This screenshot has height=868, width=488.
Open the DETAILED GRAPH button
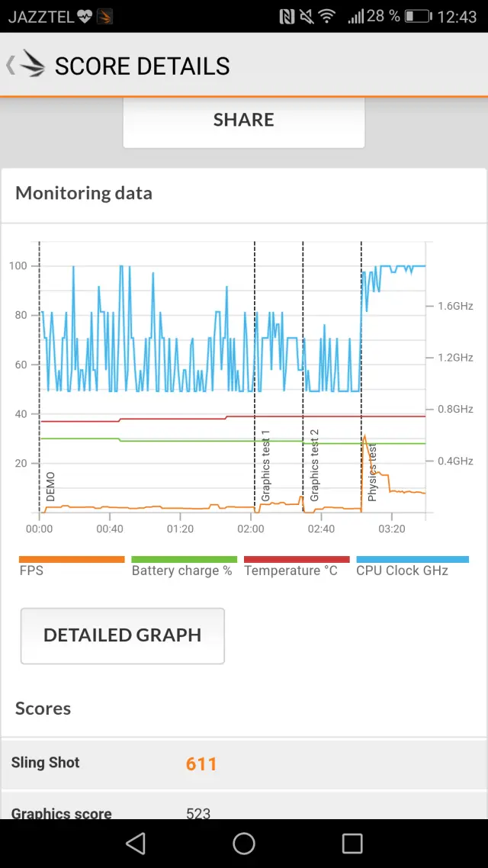coord(123,635)
